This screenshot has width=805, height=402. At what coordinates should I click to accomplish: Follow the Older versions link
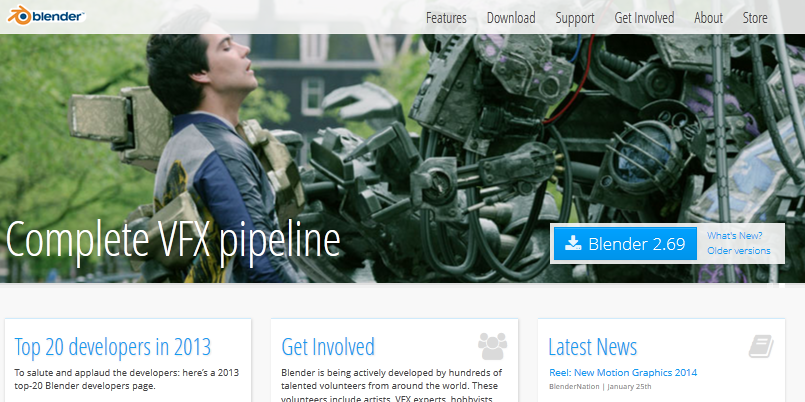[x=739, y=251]
